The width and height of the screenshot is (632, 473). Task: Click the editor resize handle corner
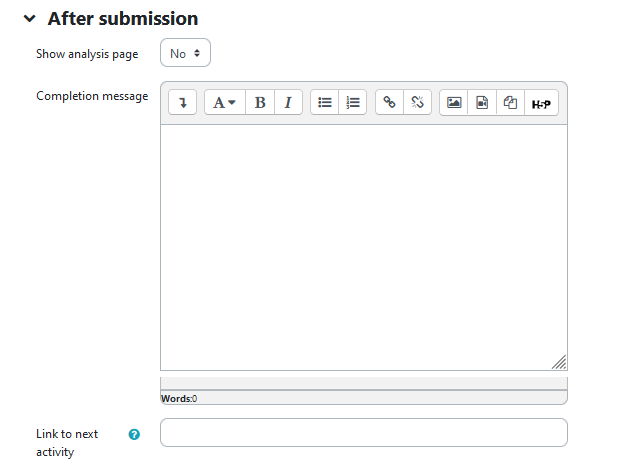tap(559, 362)
